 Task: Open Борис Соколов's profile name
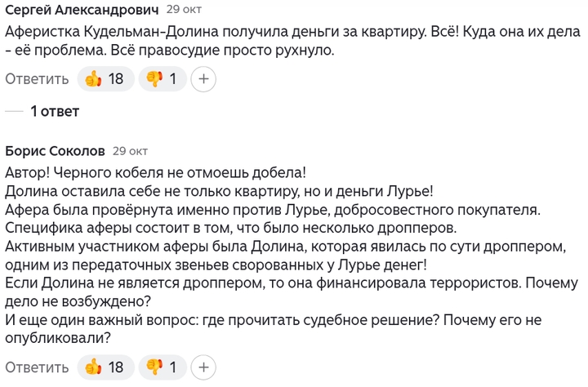(x=55, y=151)
